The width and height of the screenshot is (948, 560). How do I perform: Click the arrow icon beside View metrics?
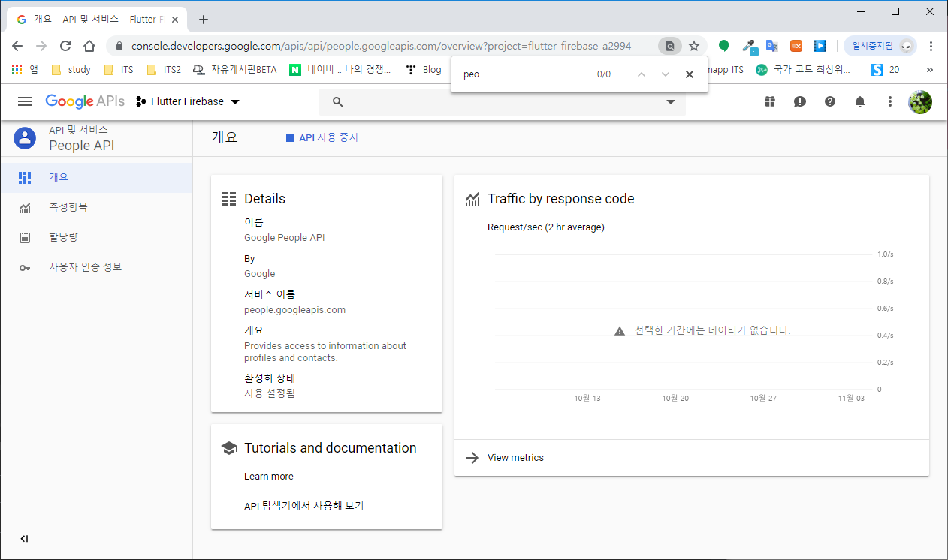[472, 458]
